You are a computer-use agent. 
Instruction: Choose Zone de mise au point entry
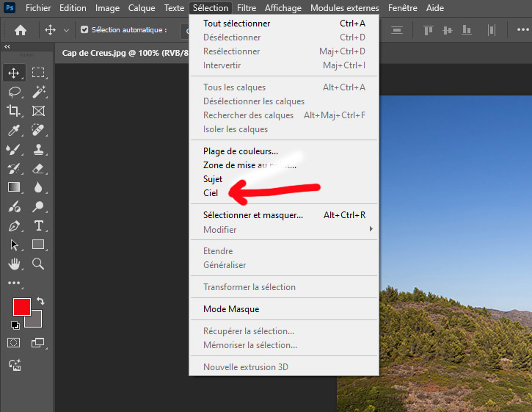tap(284, 165)
